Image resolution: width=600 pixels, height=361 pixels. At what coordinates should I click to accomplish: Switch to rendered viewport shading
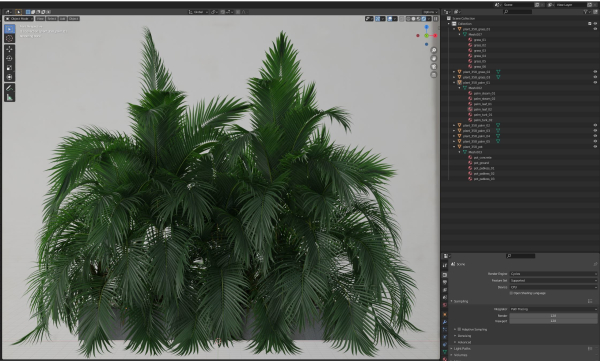(423, 18)
